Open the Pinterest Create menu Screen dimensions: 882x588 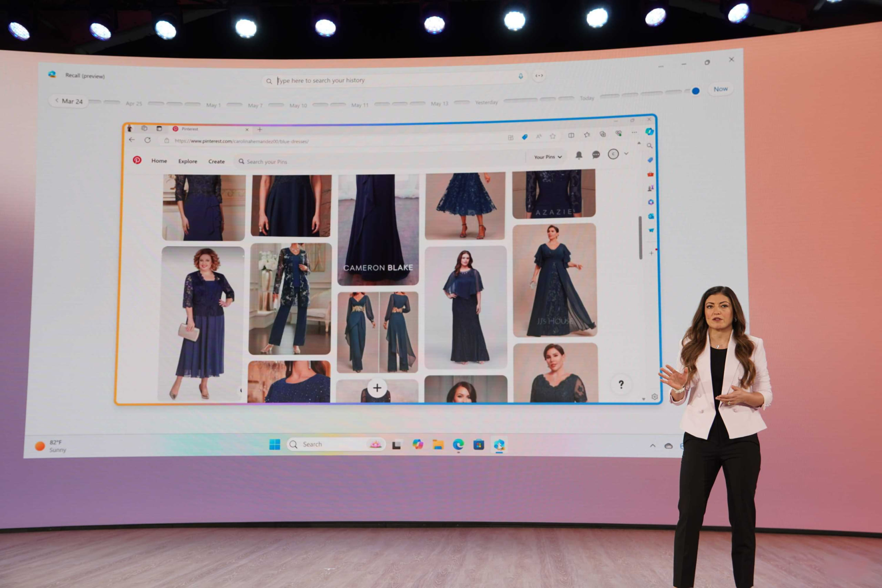[216, 162]
